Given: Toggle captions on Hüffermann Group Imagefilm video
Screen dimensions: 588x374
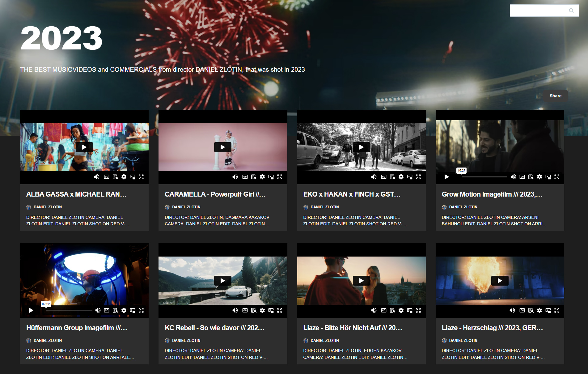Looking at the screenshot, I should pyautogui.click(x=107, y=310).
